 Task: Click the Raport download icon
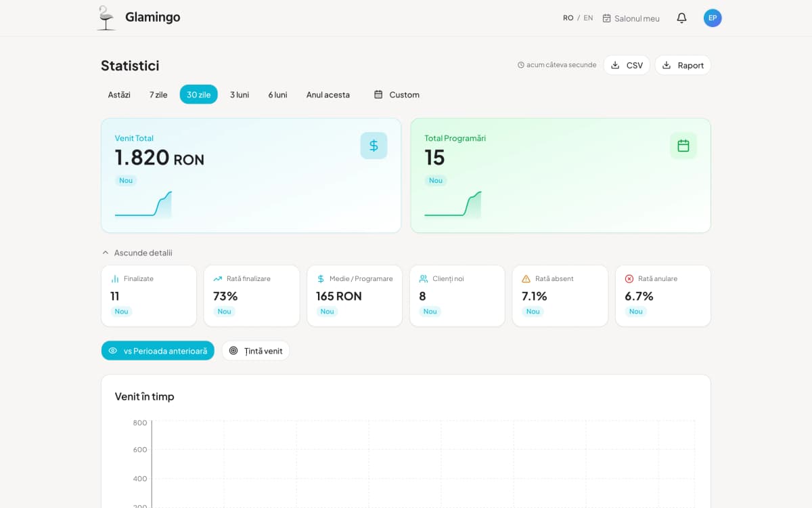tap(667, 64)
